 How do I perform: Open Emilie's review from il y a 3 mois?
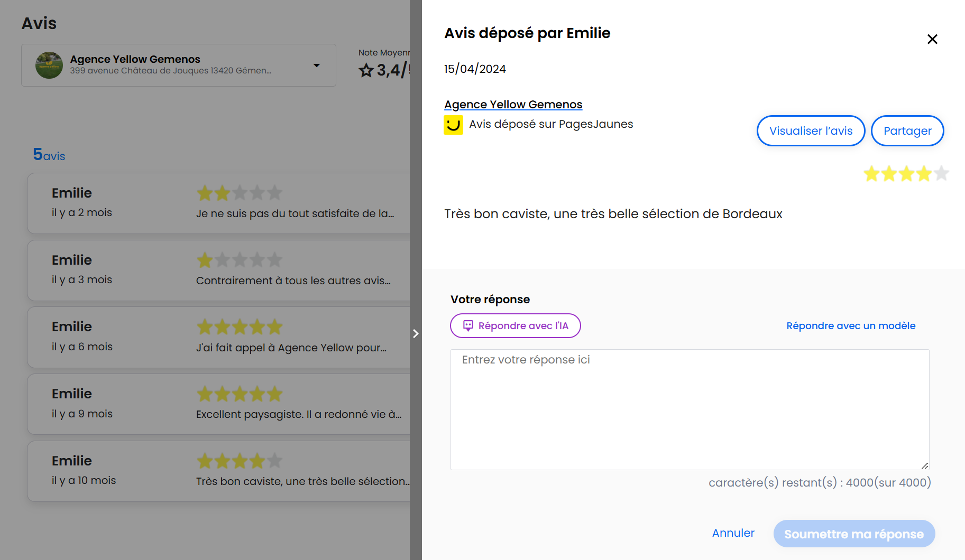click(218, 270)
